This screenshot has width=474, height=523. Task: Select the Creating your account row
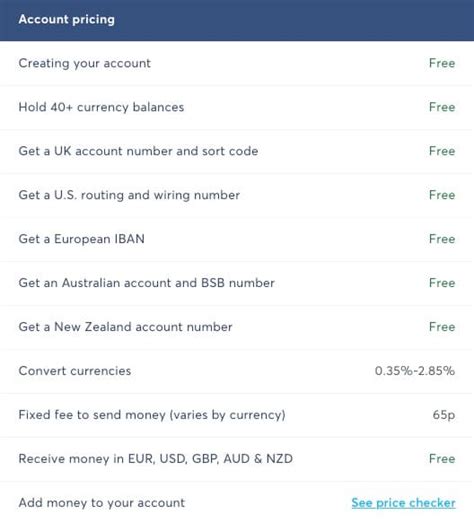pyautogui.click(x=237, y=63)
